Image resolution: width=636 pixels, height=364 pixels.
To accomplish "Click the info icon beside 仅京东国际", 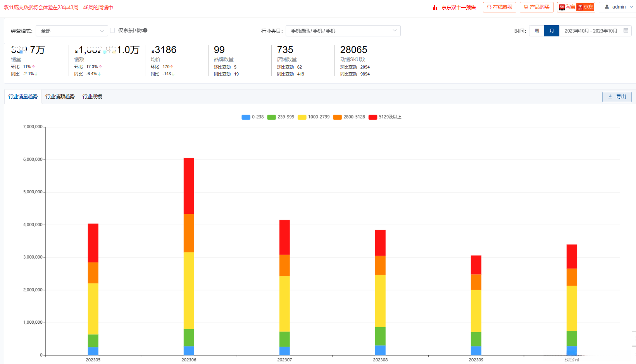I will [145, 30].
